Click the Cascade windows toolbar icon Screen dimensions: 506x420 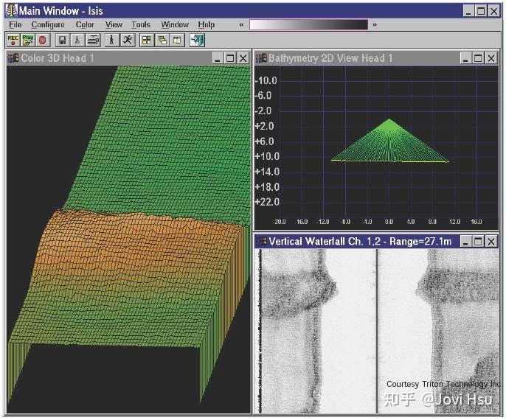click(x=162, y=40)
